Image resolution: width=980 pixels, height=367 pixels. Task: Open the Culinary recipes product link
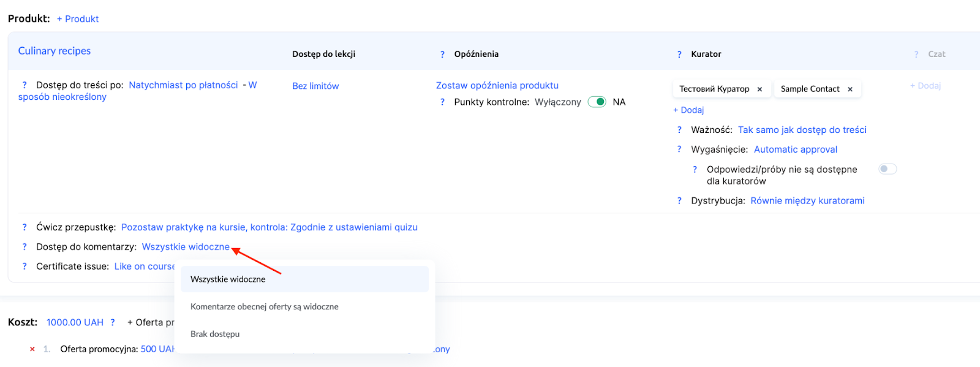[x=55, y=51]
